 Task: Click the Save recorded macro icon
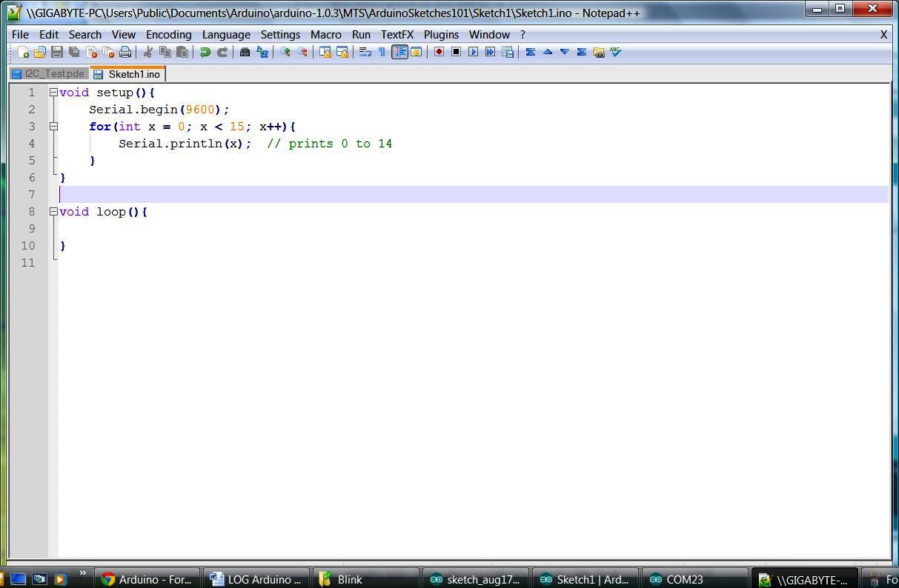(x=507, y=52)
